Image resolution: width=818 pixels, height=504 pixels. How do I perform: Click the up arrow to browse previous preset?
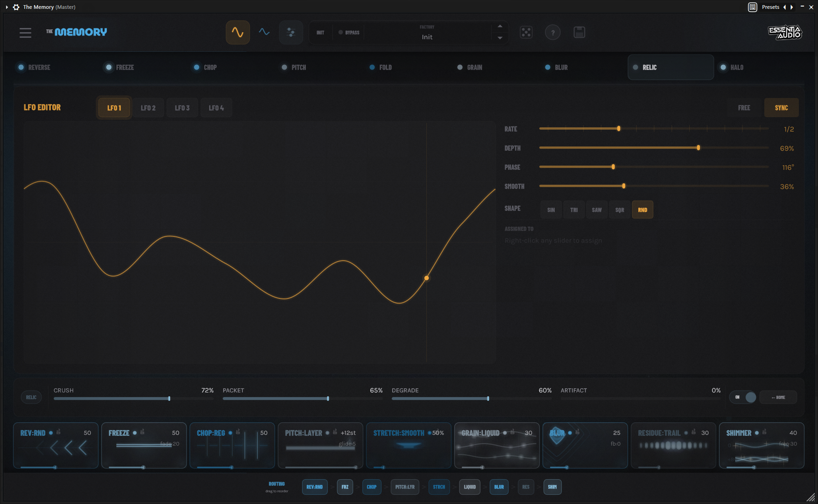pos(500,26)
